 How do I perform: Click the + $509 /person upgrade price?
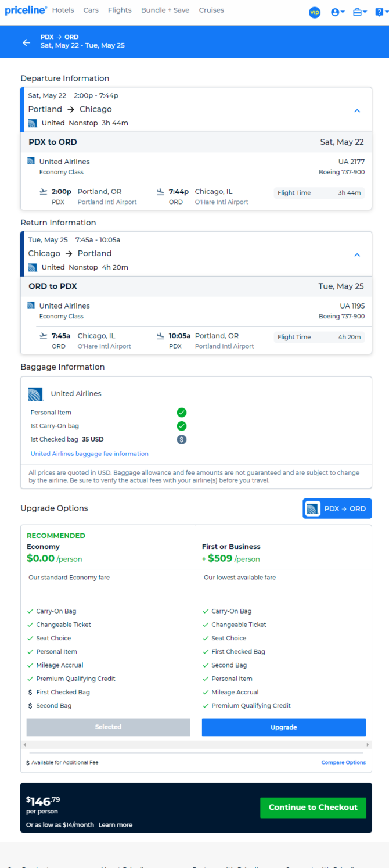231,558
